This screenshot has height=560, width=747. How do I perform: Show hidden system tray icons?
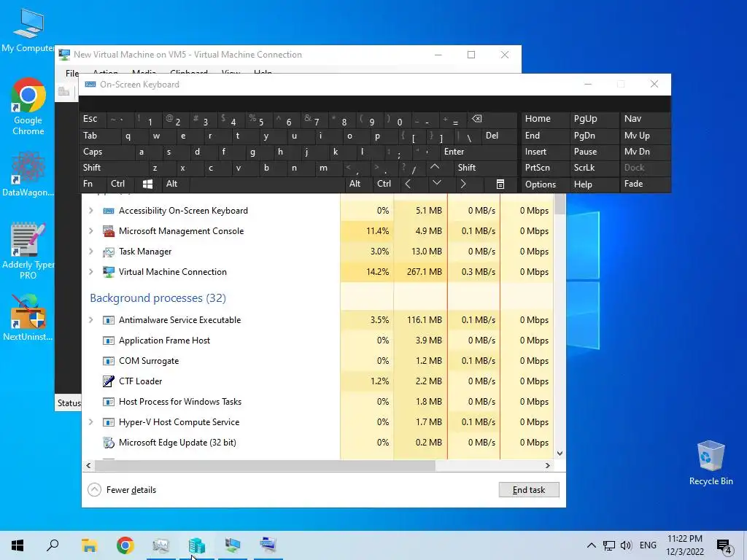591,545
